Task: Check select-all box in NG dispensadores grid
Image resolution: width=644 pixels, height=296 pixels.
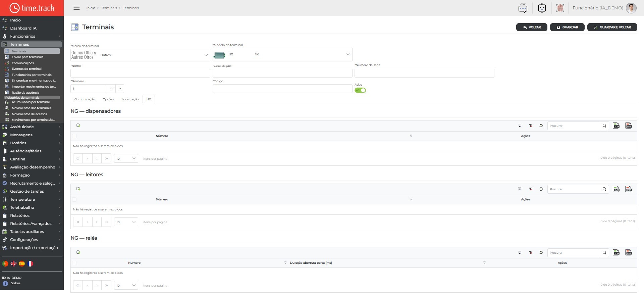Action: click(x=74, y=136)
